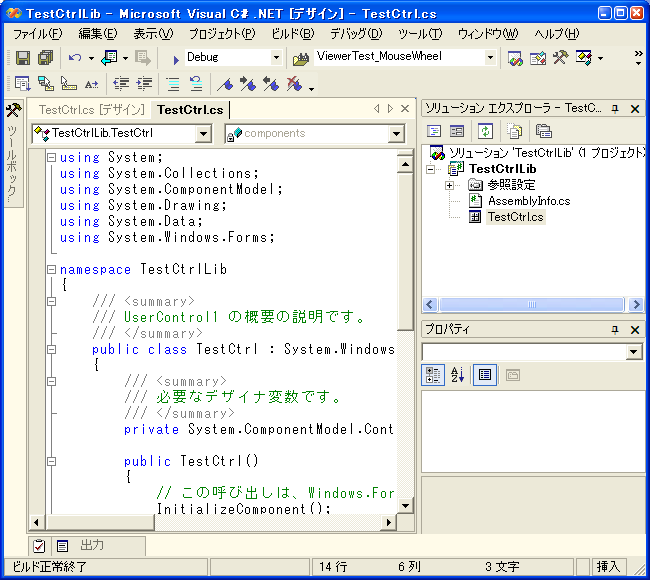Switch to the TestCtrl.cs [デザイン] tab

(92, 110)
